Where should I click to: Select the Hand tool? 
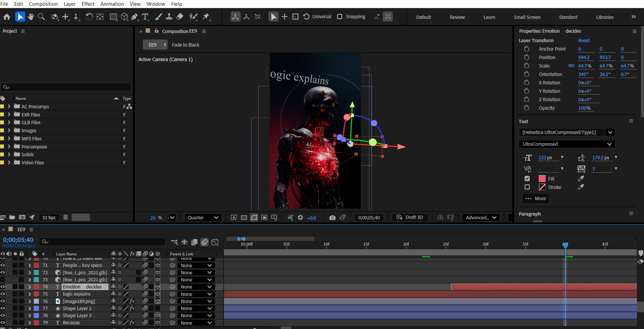(x=31, y=17)
